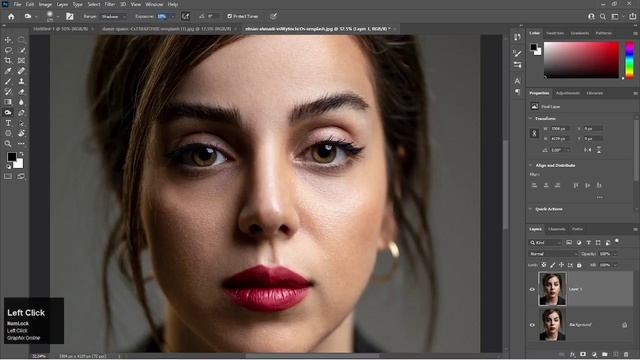
Task: Collapse the Quick Actions section
Action: pos(531,209)
